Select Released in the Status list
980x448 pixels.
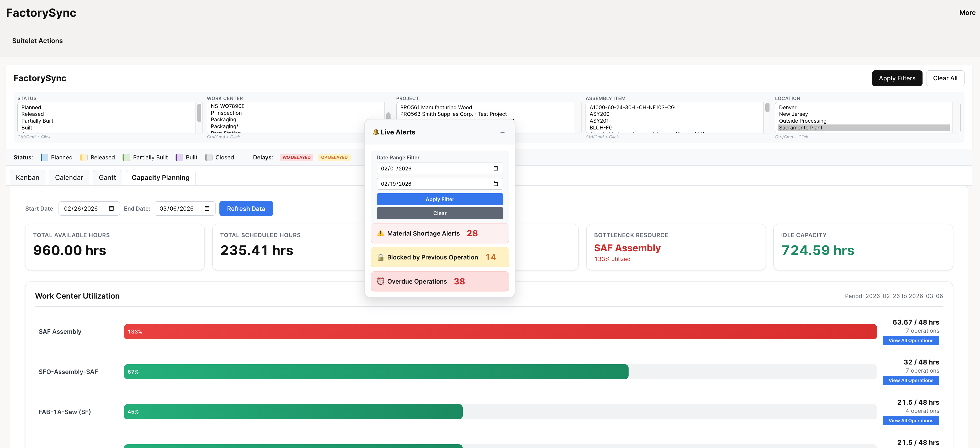click(32, 114)
